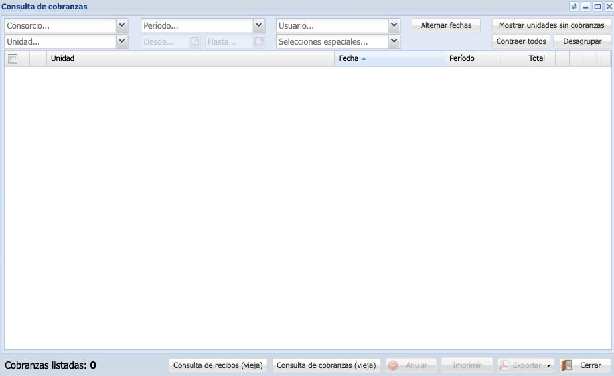Close the Consulta de cobranzas window
The height and width of the screenshot is (376, 614).
609,6
